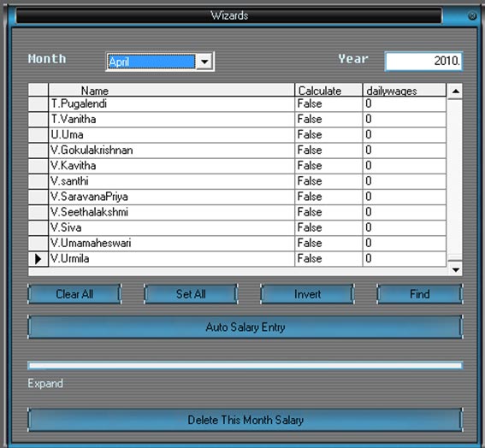
Task: Select the V.Urmila name cell
Action: [x=172, y=259]
